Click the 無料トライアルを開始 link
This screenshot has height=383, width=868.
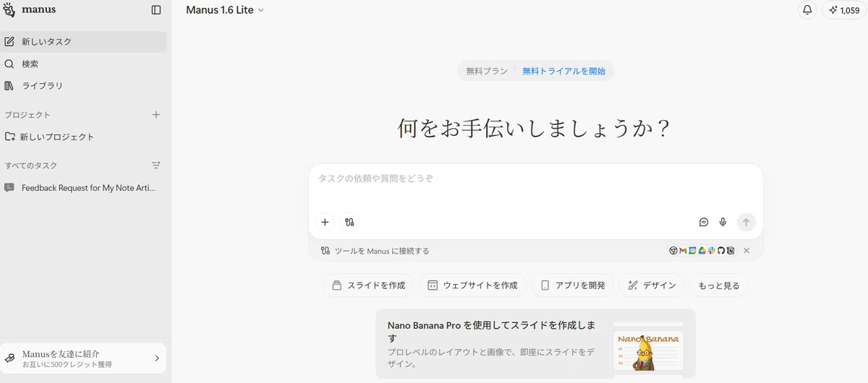(x=564, y=72)
